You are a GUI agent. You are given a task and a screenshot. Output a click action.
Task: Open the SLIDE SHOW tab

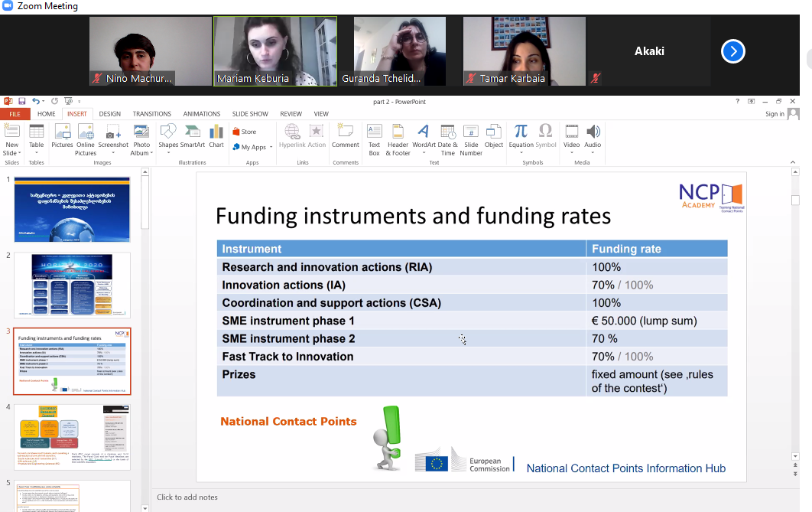click(x=250, y=114)
